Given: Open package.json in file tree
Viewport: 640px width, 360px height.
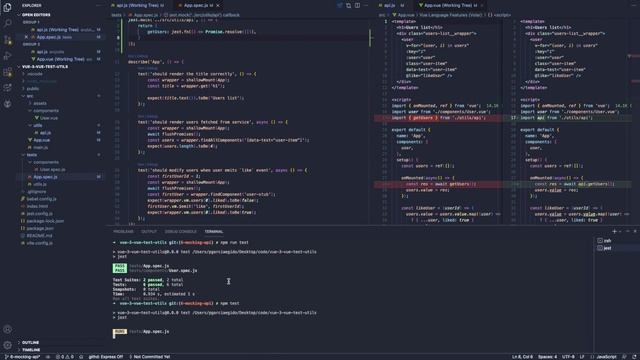Looking at the screenshot, I should pos(40,228).
